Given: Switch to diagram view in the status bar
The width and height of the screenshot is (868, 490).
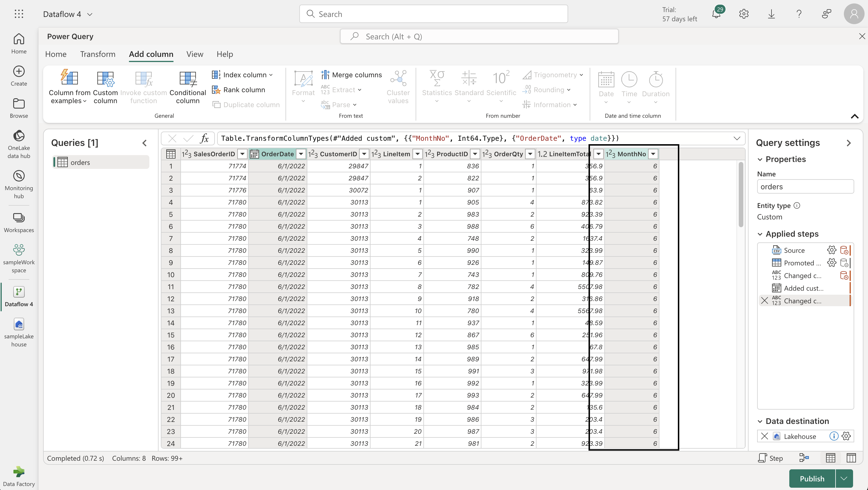Looking at the screenshot, I should [804, 458].
